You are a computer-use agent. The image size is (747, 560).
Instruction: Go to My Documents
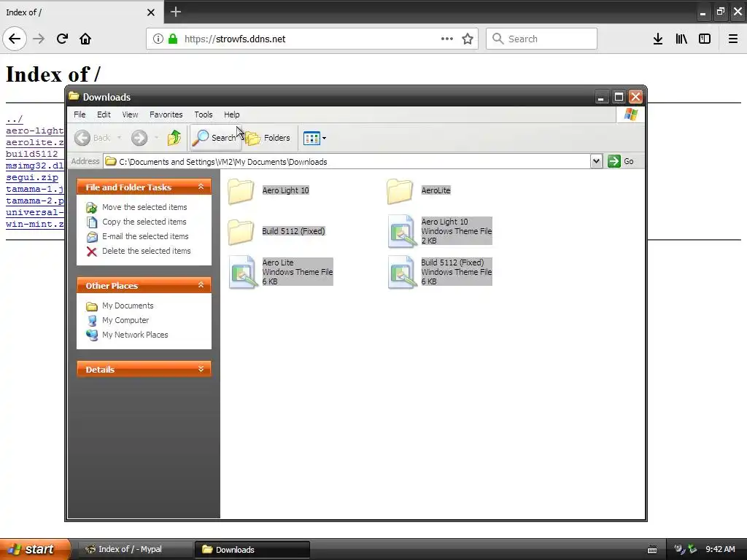pyautogui.click(x=128, y=306)
